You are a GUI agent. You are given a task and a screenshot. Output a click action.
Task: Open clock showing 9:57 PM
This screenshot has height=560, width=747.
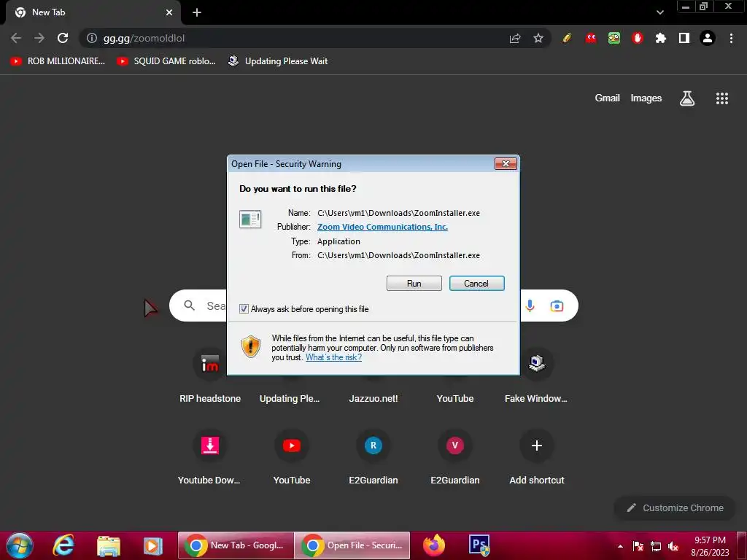coord(710,546)
